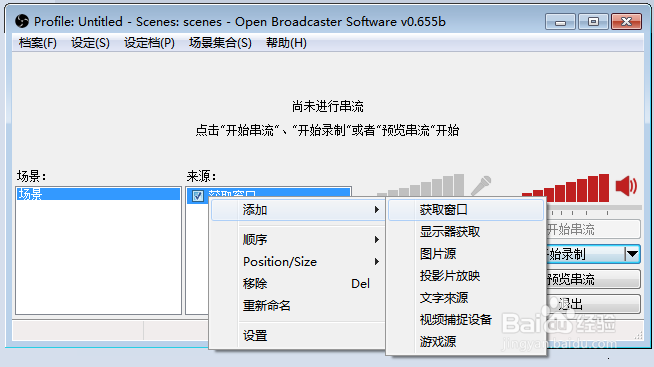Viewport: 654px width, 367px height.
Task: Open the 设定档(P) menu
Action: pos(149,43)
